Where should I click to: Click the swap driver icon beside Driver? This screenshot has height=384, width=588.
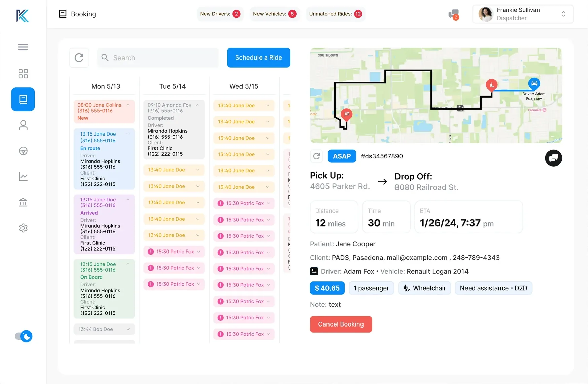tap(314, 271)
